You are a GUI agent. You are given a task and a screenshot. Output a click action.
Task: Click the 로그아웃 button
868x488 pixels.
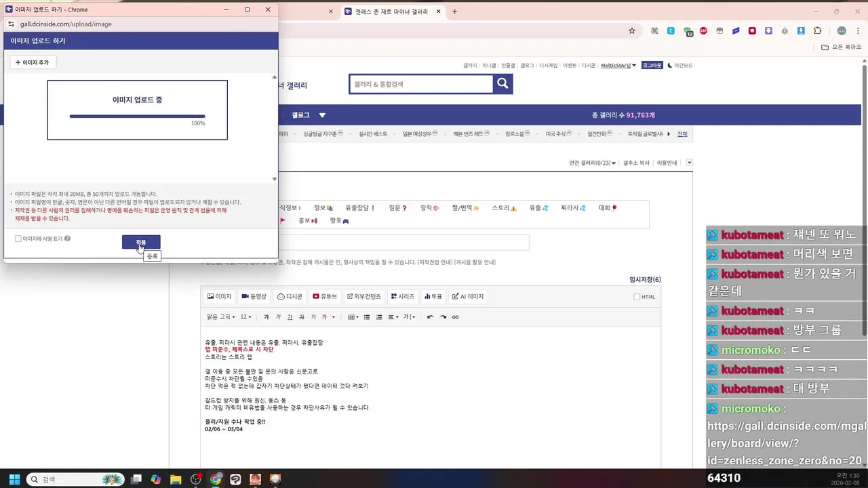click(x=652, y=66)
